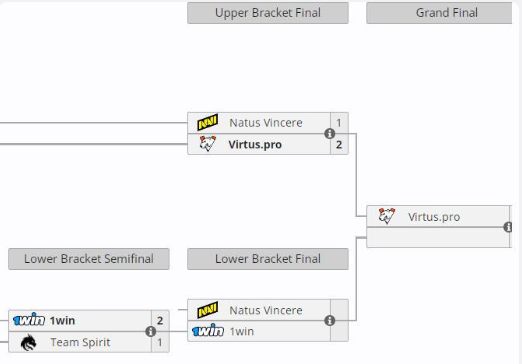Click Natus Vincere logo in Lower Bracket Final
This screenshot has height=364, width=522.
[x=207, y=310]
